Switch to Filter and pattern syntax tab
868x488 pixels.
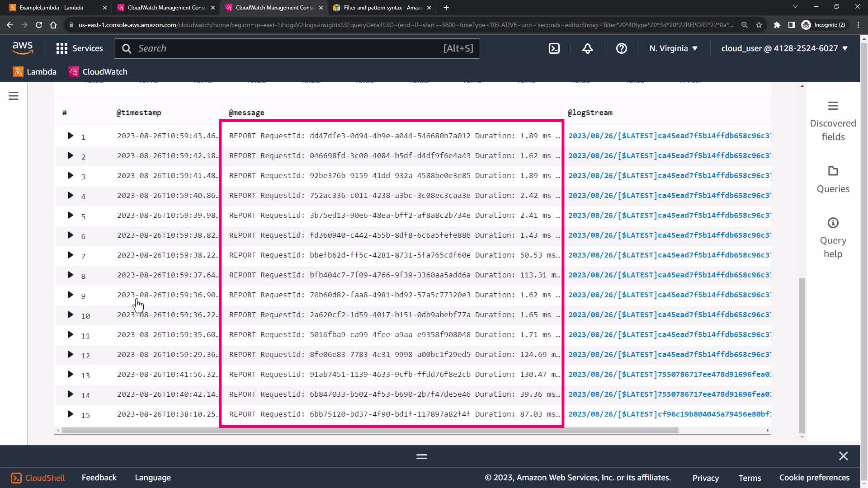pos(382,8)
